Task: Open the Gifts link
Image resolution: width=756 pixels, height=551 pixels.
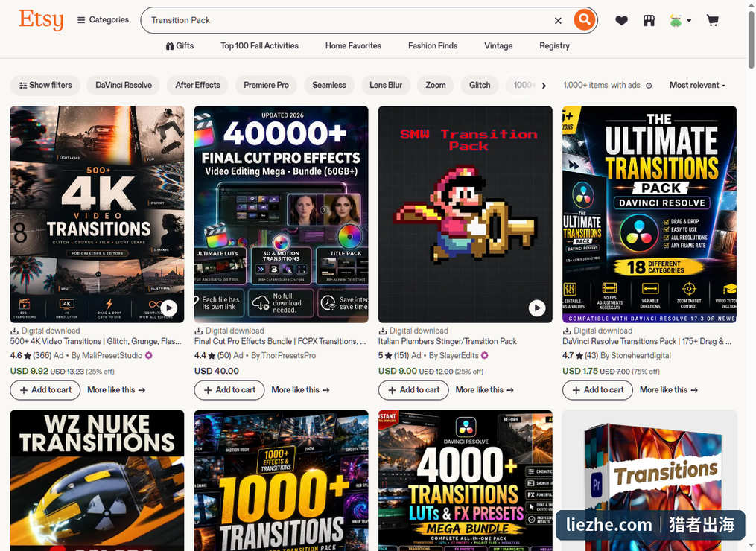Action: [x=180, y=46]
